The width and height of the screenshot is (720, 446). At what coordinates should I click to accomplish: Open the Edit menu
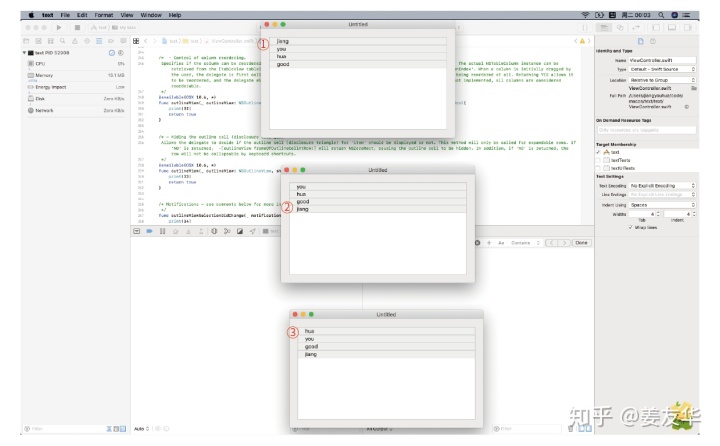[x=82, y=15]
